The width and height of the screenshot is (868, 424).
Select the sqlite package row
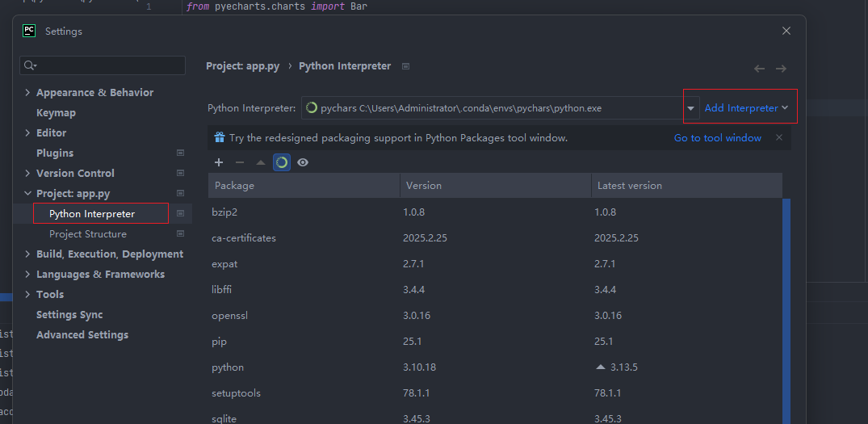[x=495, y=416]
